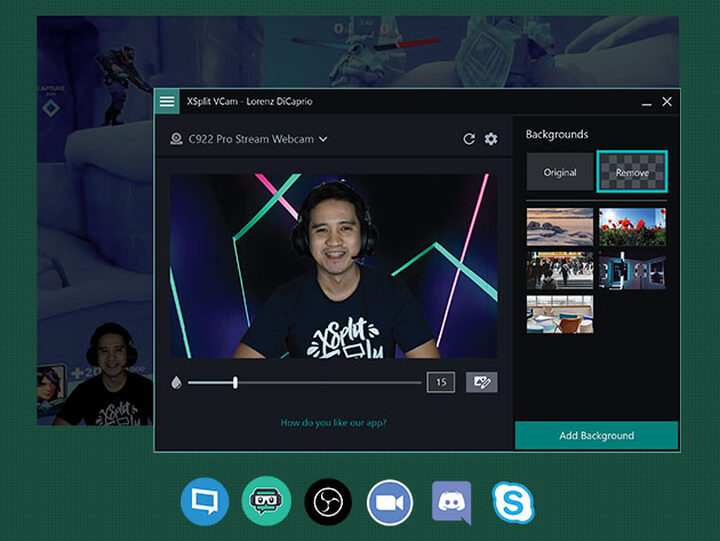The height and width of the screenshot is (541, 720).
Task: Click the blur droplet icon
Action: (177, 382)
